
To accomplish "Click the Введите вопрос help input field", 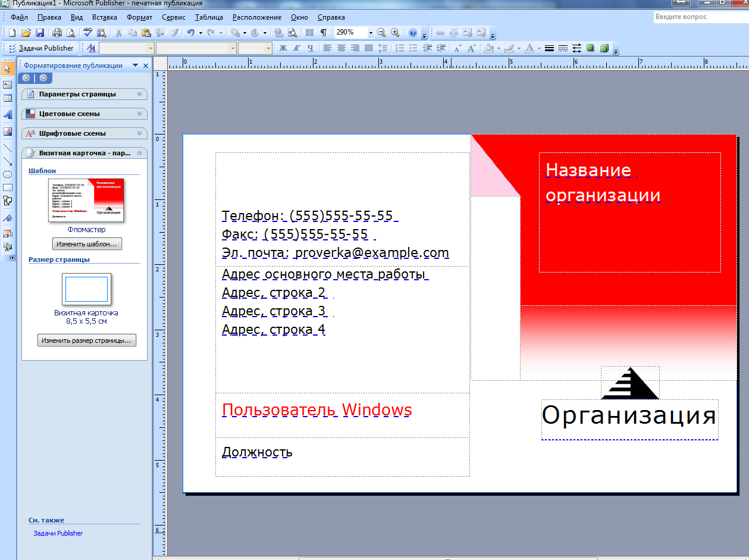I will (701, 17).
